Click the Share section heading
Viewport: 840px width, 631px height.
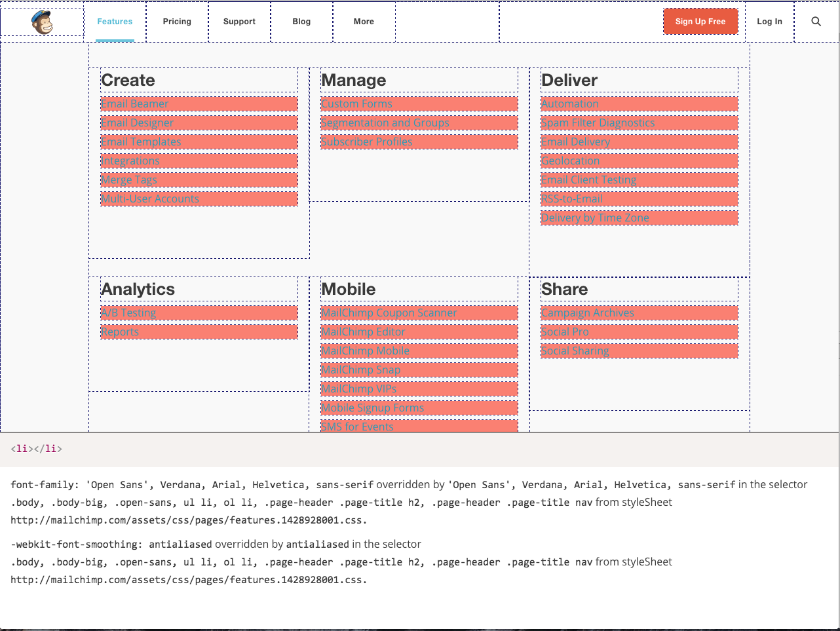tap(564, 289)
